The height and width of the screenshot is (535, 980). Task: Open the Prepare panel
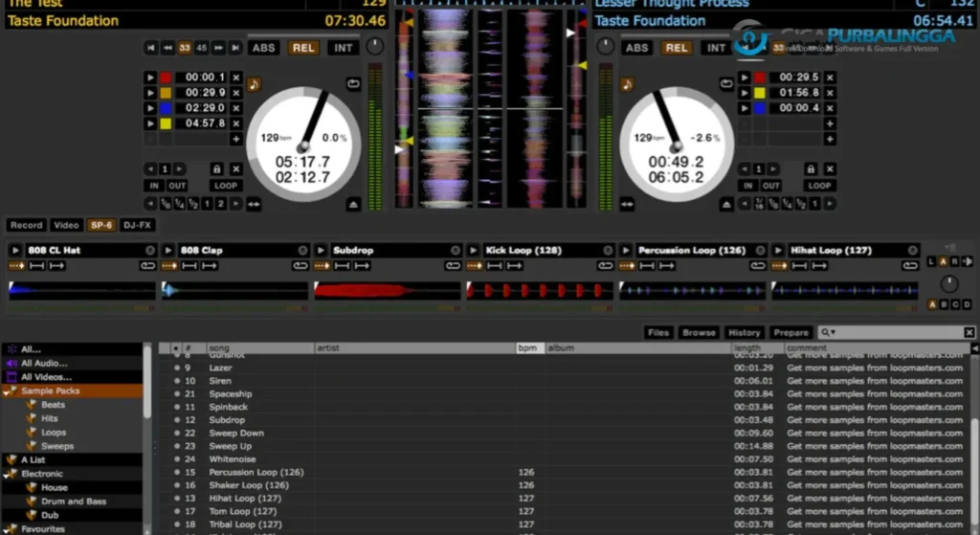791,332
